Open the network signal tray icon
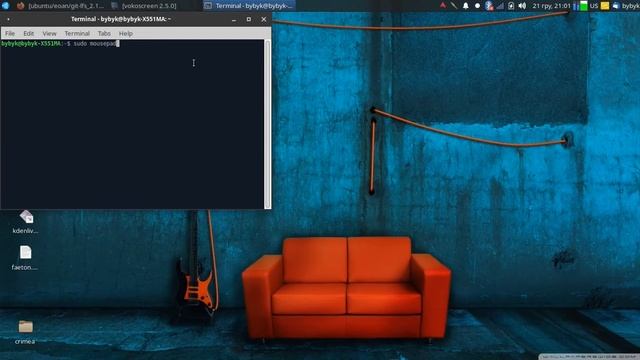640x360 pixels. 500,6
